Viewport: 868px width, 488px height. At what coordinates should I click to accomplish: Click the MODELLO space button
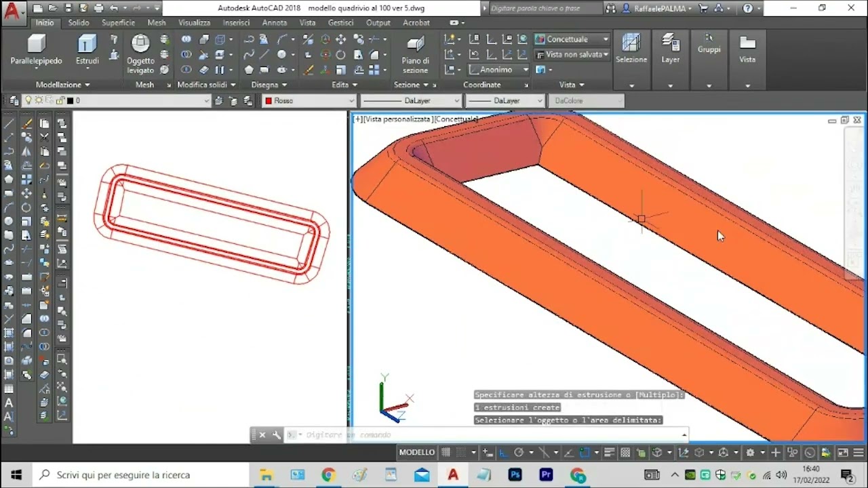point(416,453)
